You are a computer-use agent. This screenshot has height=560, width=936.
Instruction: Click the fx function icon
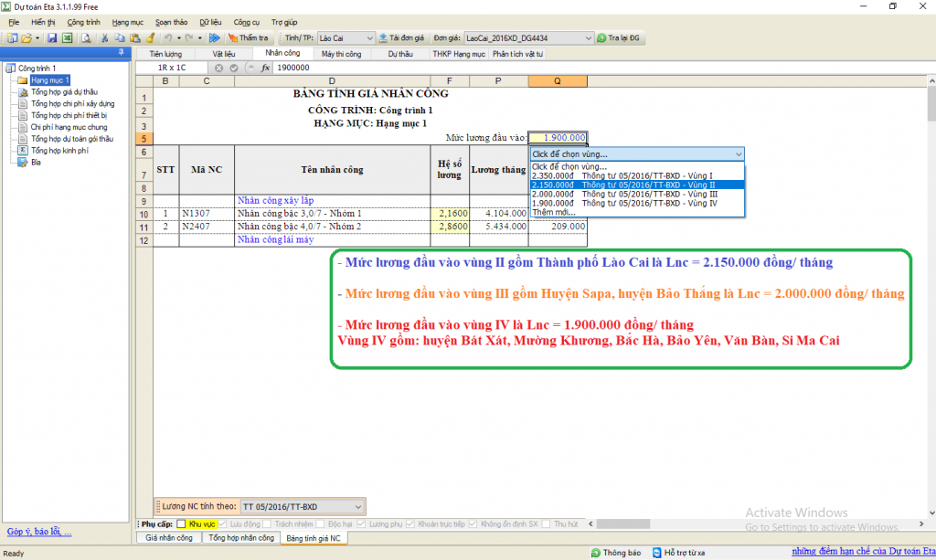tap(265, 68)
